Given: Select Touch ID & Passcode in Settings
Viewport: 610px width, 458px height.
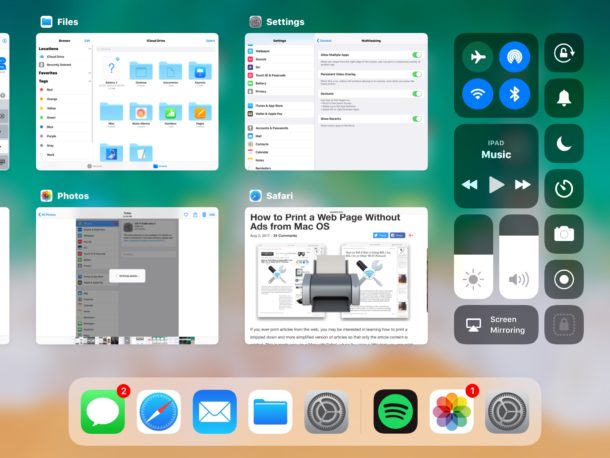Looking at the screenshot, I should click(x=280, y=75).
